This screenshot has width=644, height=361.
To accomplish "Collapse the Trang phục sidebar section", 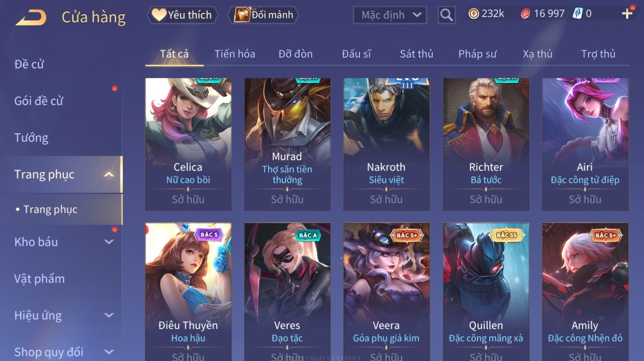I will [x=109, y=174].
